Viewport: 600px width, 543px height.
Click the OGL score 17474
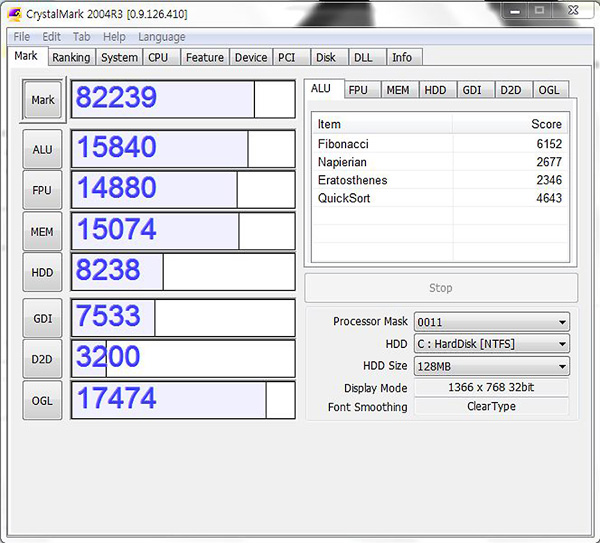pyautogui.click(x=183, y=400)
